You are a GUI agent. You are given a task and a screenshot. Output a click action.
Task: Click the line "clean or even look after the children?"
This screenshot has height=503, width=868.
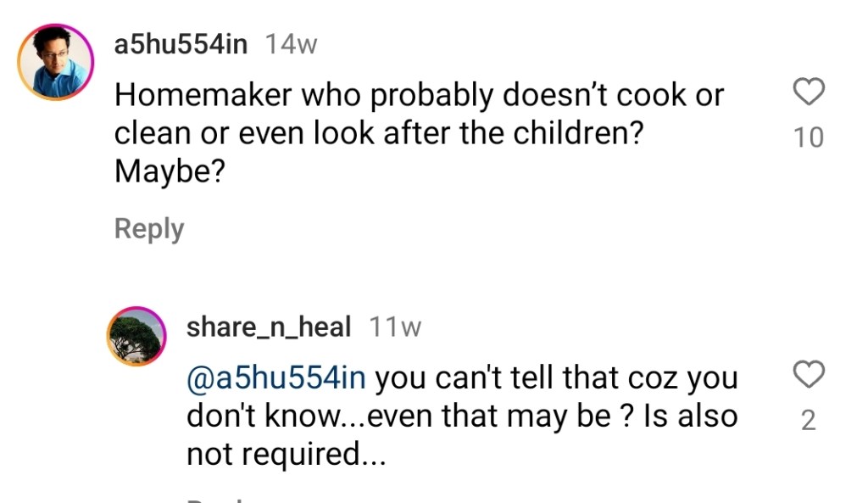coord(377,134)
